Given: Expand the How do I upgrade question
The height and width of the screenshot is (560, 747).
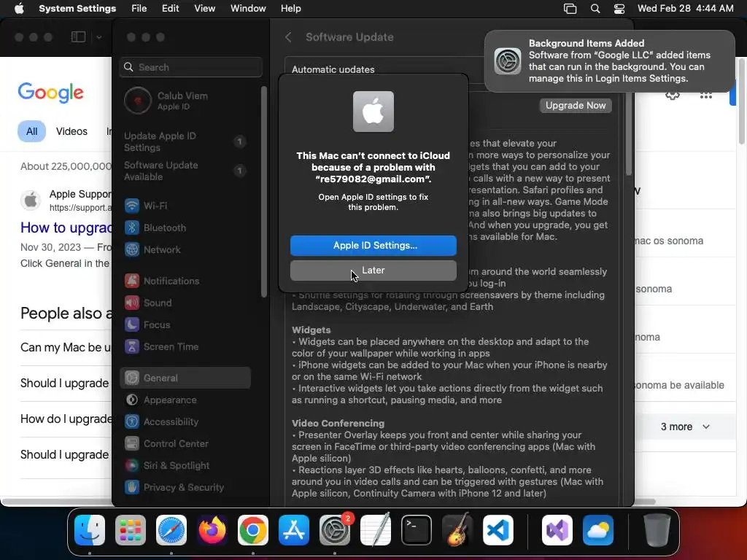Looking at the screenshot, I should [66, 419].
